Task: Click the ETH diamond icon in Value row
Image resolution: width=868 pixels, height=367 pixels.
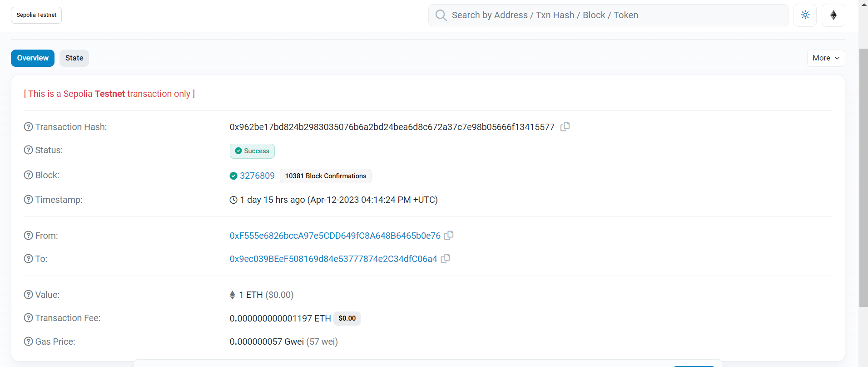Action: [x=233, y=295]
